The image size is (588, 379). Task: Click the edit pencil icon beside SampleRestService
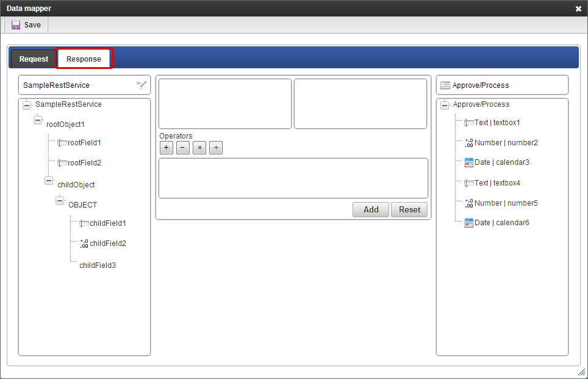click(142, 85)
